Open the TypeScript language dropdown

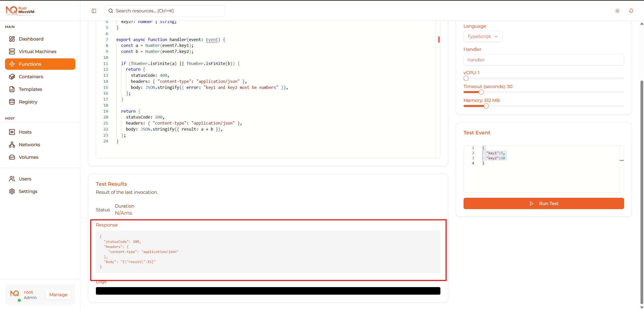482,36
